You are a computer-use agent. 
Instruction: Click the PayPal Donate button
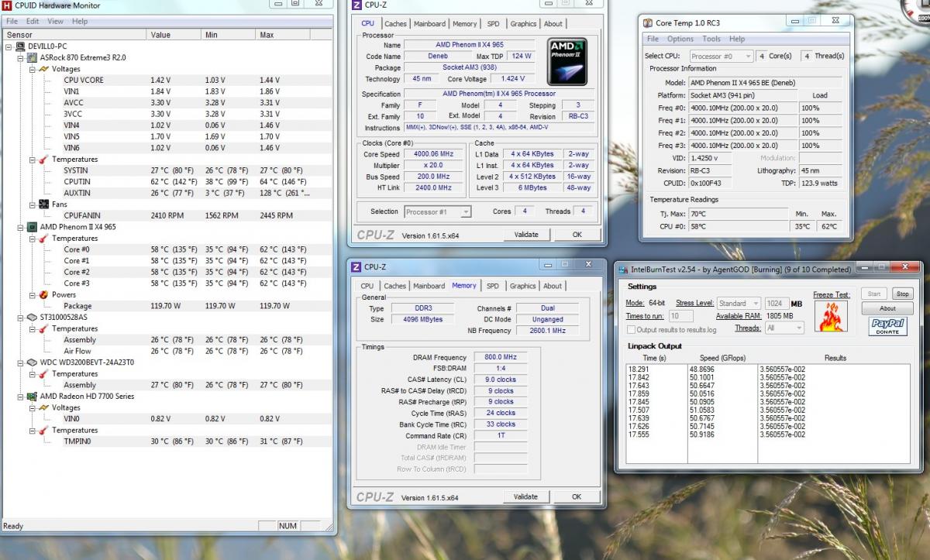coord(887,326)
